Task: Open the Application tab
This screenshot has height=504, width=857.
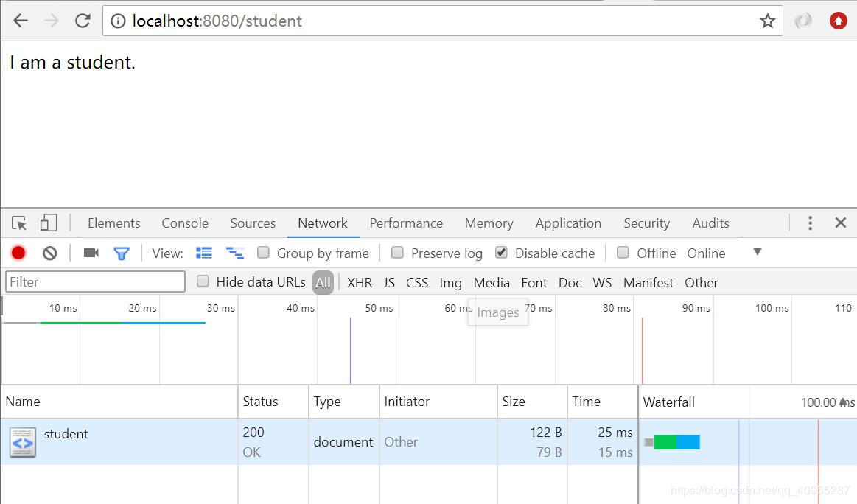Action: point(568,223)
